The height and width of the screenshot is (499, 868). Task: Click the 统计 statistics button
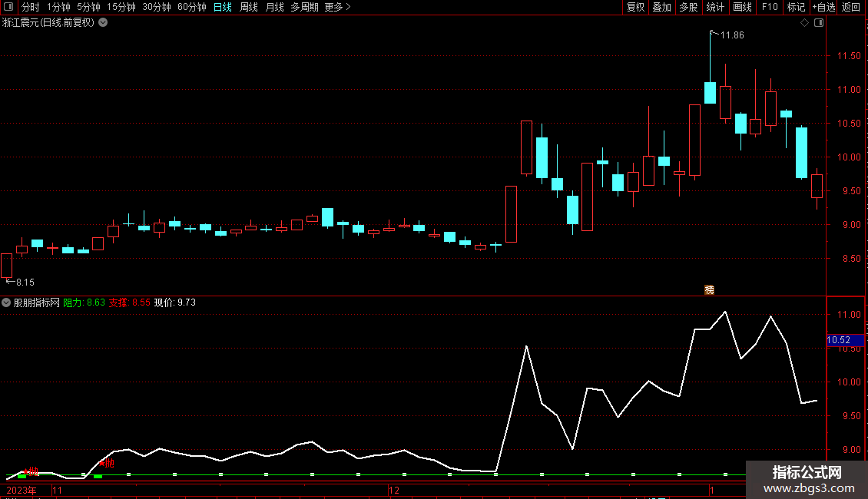tap(715, 7)
